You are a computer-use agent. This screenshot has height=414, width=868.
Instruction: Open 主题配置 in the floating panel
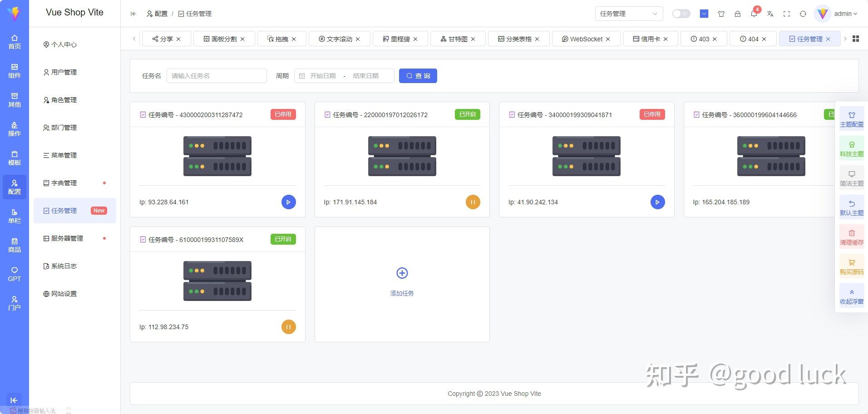[852, 119]
